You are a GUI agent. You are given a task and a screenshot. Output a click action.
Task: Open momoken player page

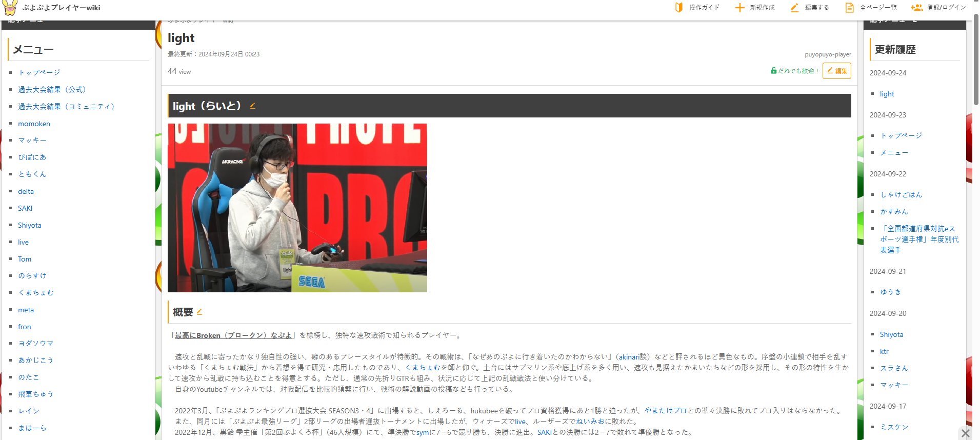tap(34, 124)
